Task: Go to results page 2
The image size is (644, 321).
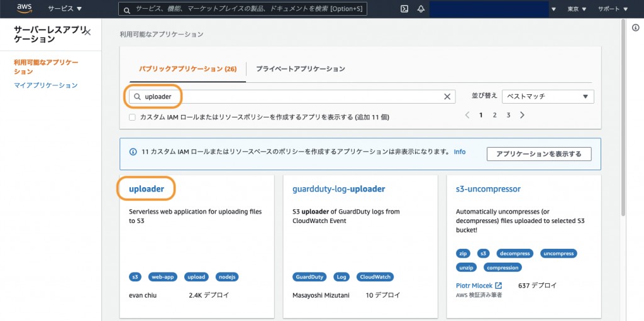Action: (x=495, y=116)
